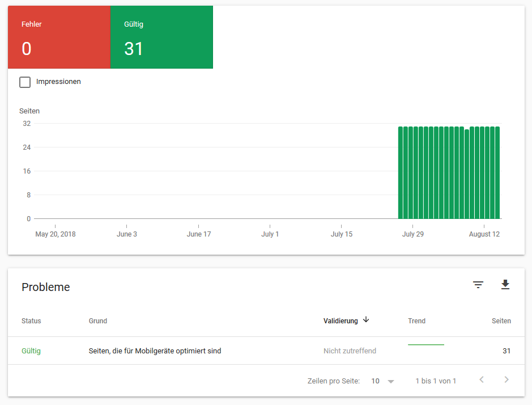Sort by the Seiten column header
Image resolution: width=532 pixels, height=405 pixels.
[x=501, y=320]
